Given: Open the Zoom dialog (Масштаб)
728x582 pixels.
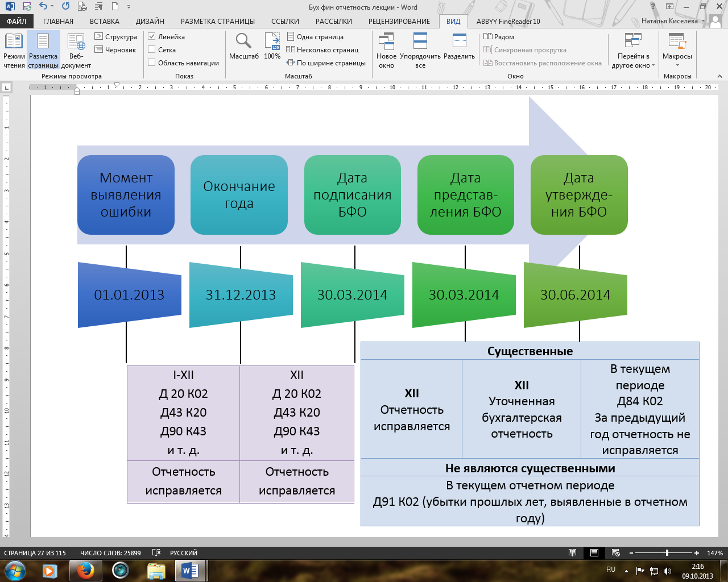Looking at the screenshot, I should click(x=244, y=47).
